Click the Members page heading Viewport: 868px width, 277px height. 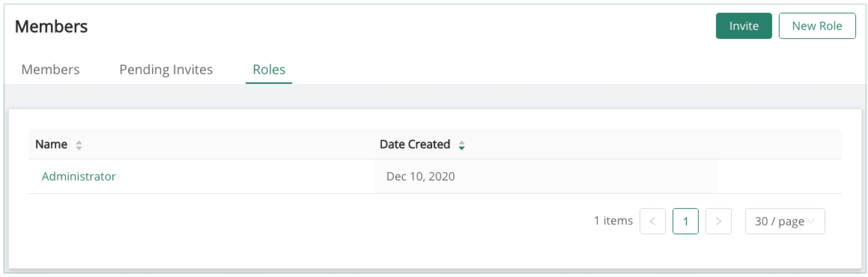click(51, 27)
